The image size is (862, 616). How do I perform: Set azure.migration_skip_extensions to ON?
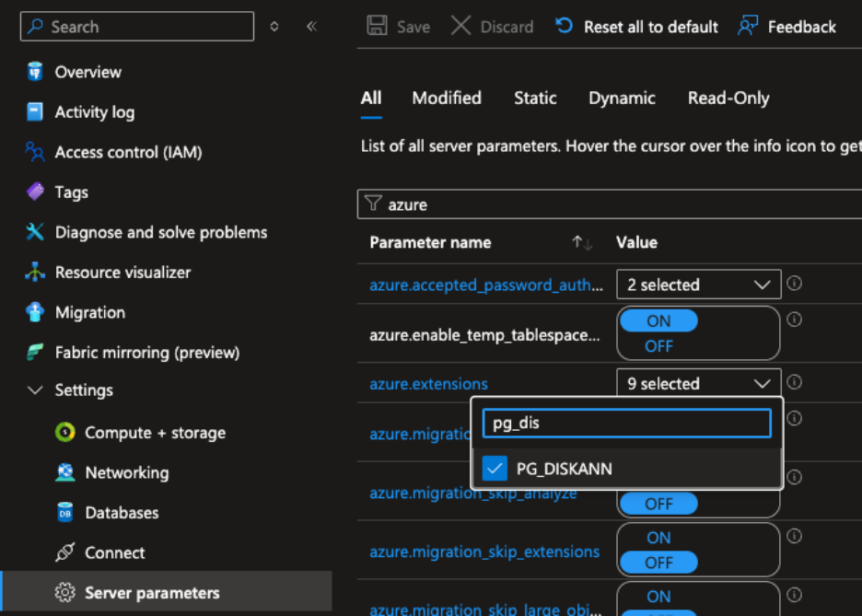point(658,538)
